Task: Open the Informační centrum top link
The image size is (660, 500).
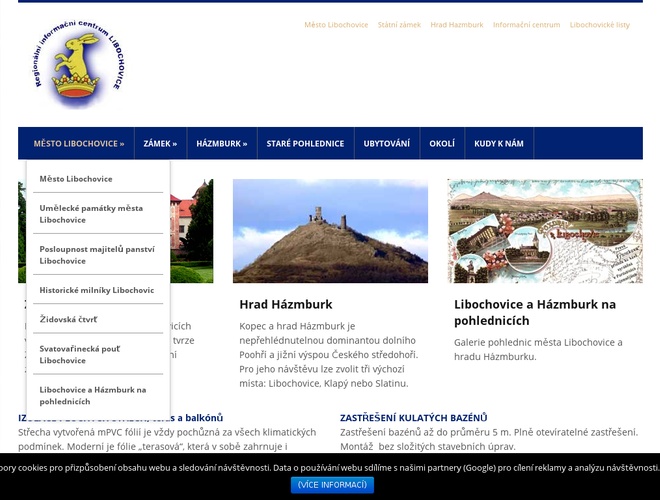Action: (526, 25)
